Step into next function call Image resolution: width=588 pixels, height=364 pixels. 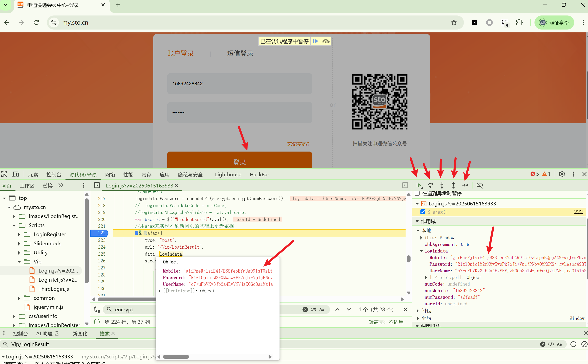442,185
